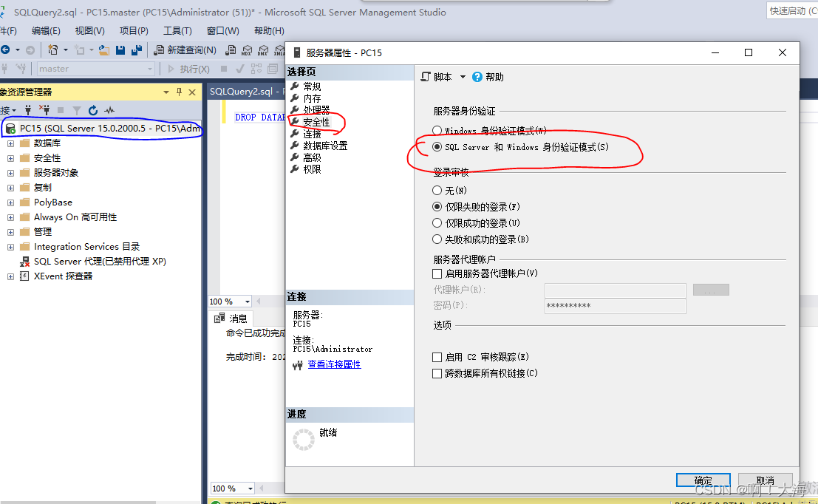
Task: Select the 内存 memory page
Action: [312, 98]
